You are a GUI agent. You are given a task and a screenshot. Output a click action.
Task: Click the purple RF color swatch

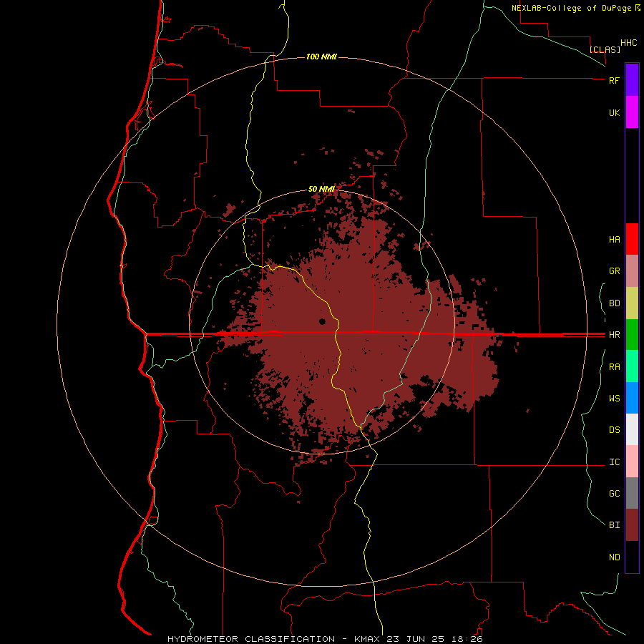click(632, 79)
